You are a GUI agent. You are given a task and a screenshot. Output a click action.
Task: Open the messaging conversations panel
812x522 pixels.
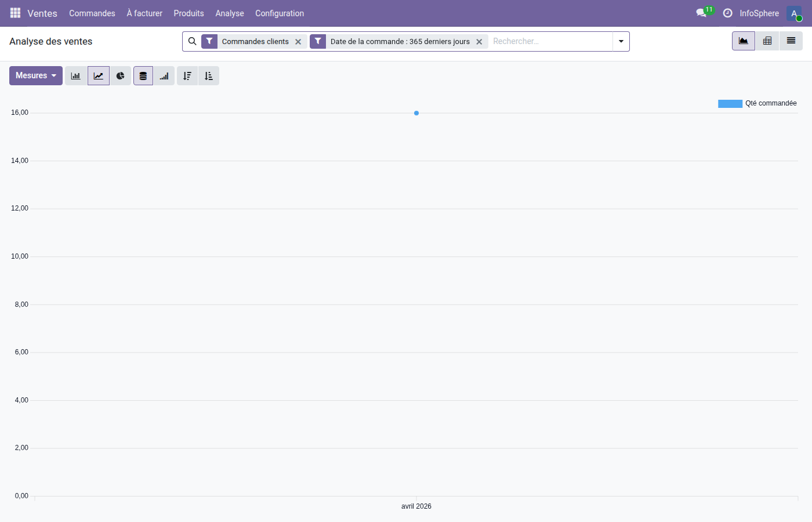coord(701,12)
